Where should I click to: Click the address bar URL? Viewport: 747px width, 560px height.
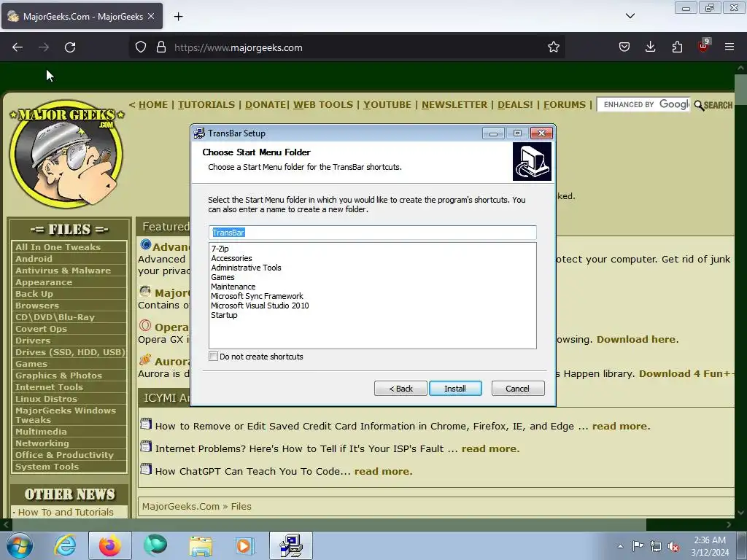(x=239, y=47)
